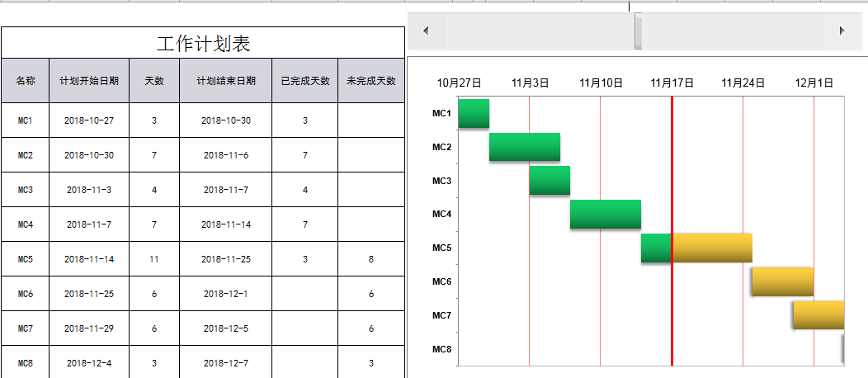
Task: Click the MC4 green Gantt bar
Action: 606,215
